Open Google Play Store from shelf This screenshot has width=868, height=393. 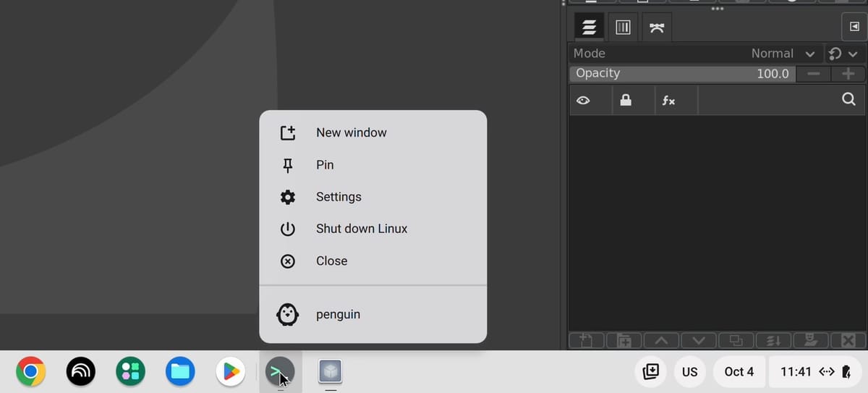click(x=230, y=372)
